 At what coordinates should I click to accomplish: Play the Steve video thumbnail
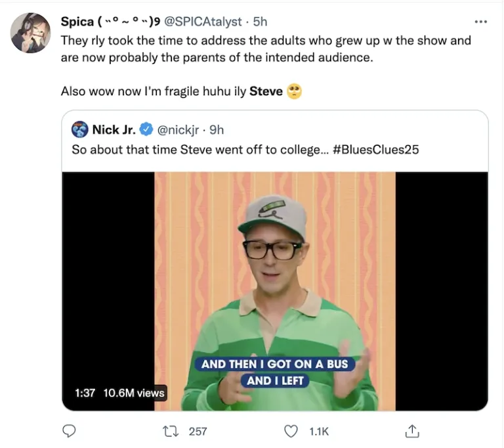click(275, 291)
